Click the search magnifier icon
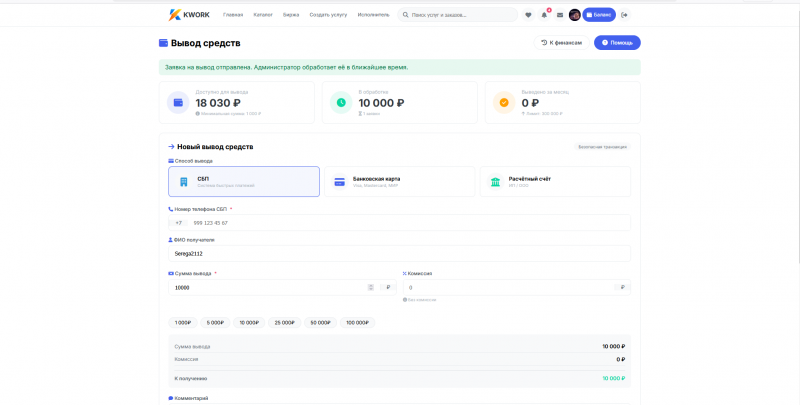Image resolution: width=800 pixels, height=405 pixels. pyautogui.click(x=406, y=15)
